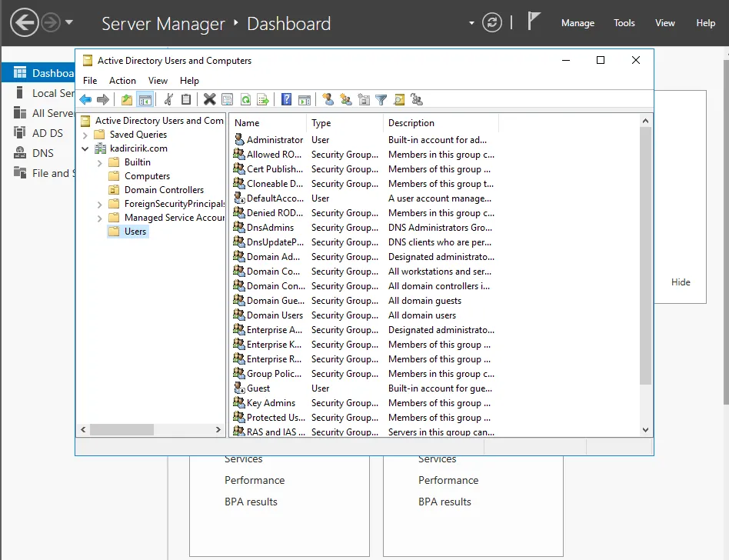This screenshot has width=729, height=560.
Task: Click the list pane vertical scrollbar thumb
Action: [x=645, y=256]
